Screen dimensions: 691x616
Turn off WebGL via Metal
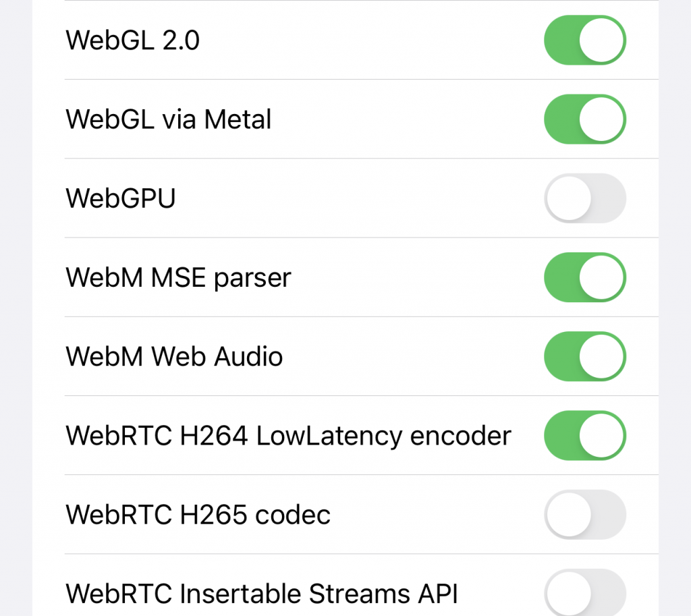(584, 119)
